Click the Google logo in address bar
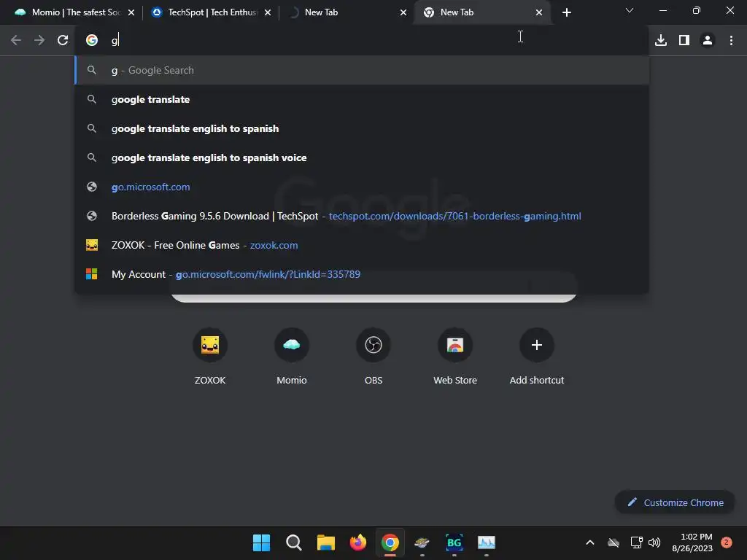The image size is (747, 560). coord(92,41)
